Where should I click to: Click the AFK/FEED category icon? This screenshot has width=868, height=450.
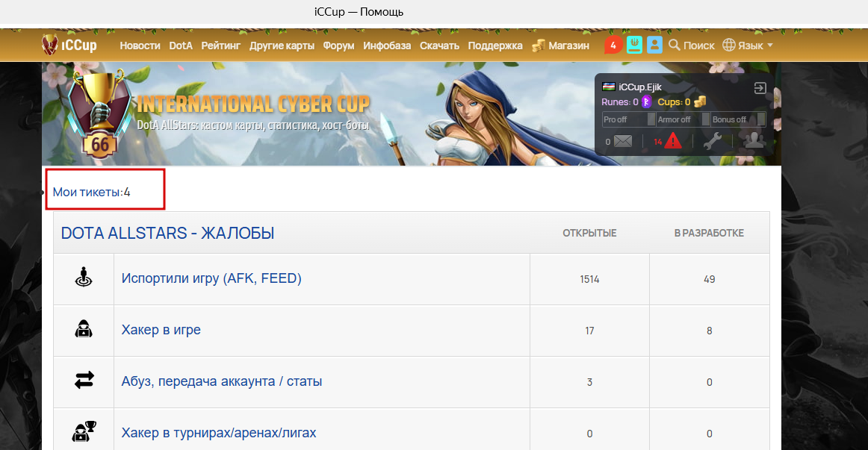pyautogui.click(x=84, y=278)
